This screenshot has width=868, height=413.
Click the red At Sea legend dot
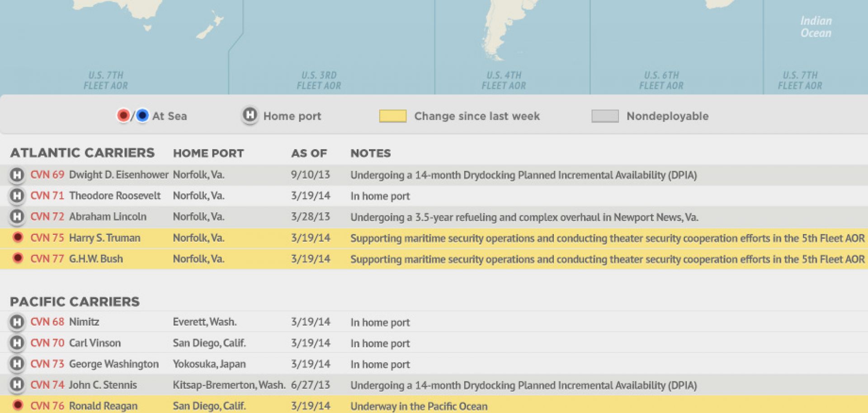click(123, 116)
